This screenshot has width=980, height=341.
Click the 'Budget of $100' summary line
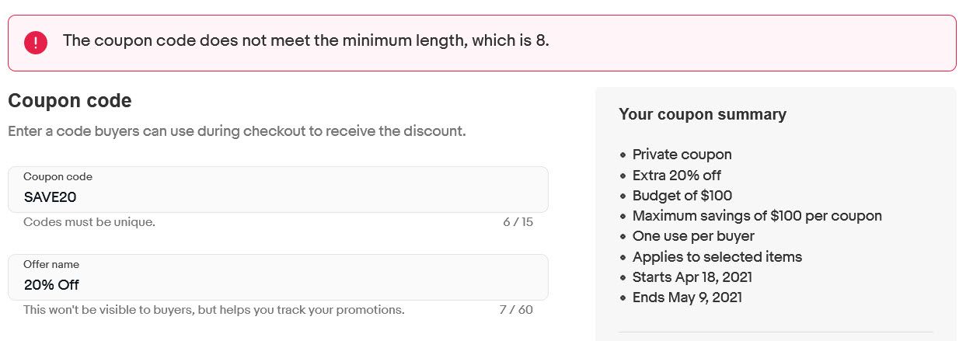[682, 195]
